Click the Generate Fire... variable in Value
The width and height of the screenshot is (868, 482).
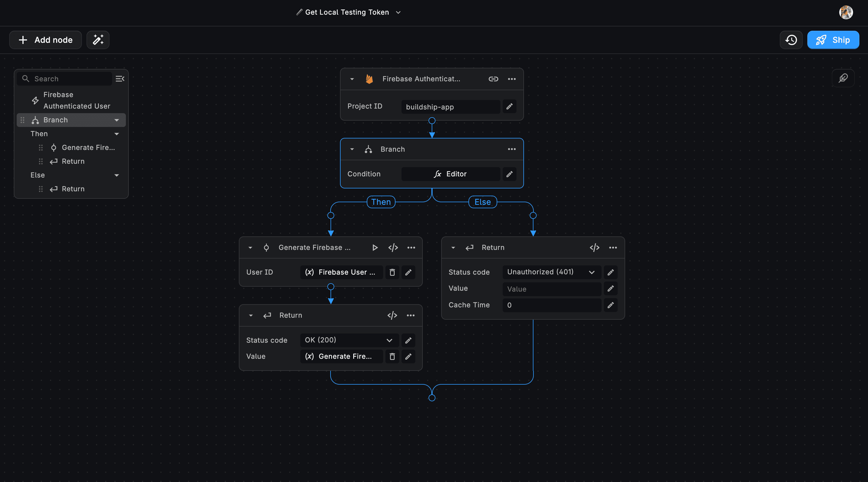click(x=341, y=356)
